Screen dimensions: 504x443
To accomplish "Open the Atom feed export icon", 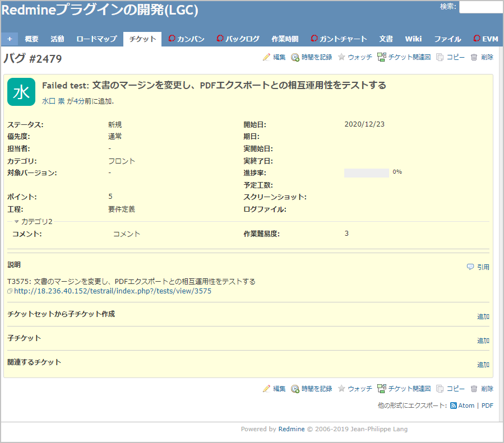I will [x=454, y=405].
